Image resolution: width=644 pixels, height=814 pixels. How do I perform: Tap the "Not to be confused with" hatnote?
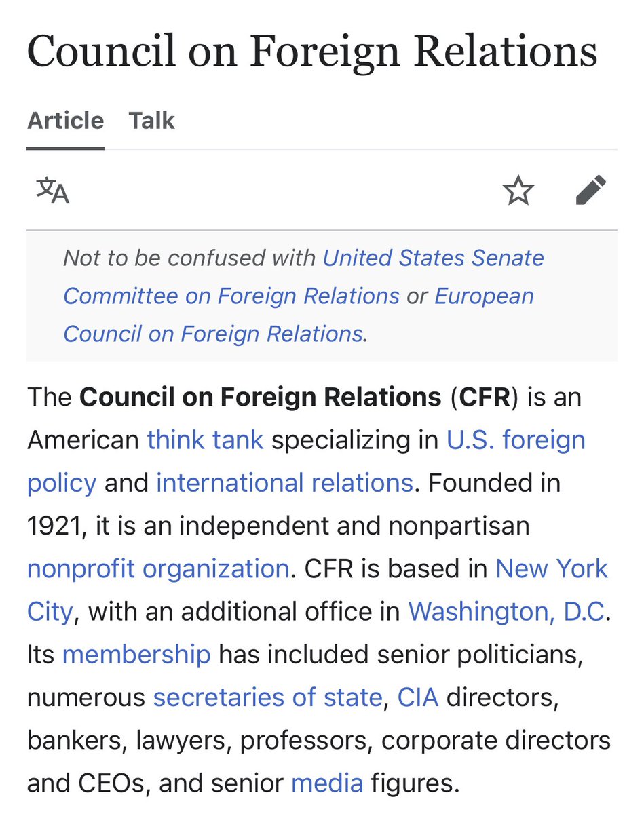190,258
